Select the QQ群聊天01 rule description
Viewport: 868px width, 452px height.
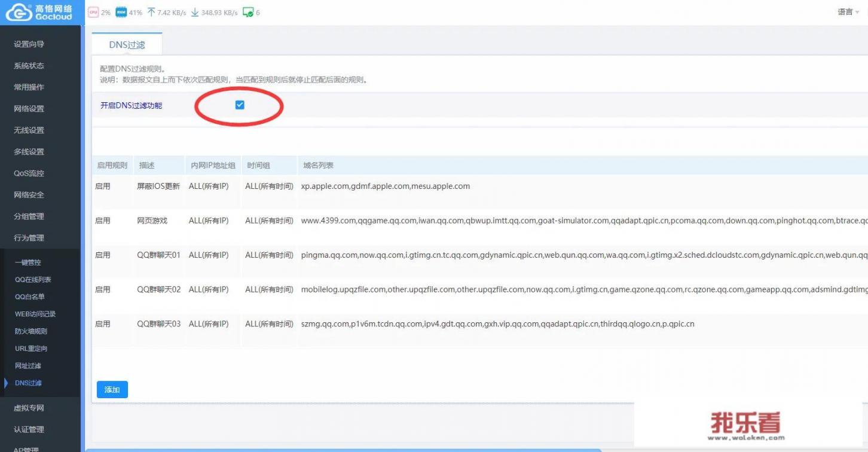(159, 255)
